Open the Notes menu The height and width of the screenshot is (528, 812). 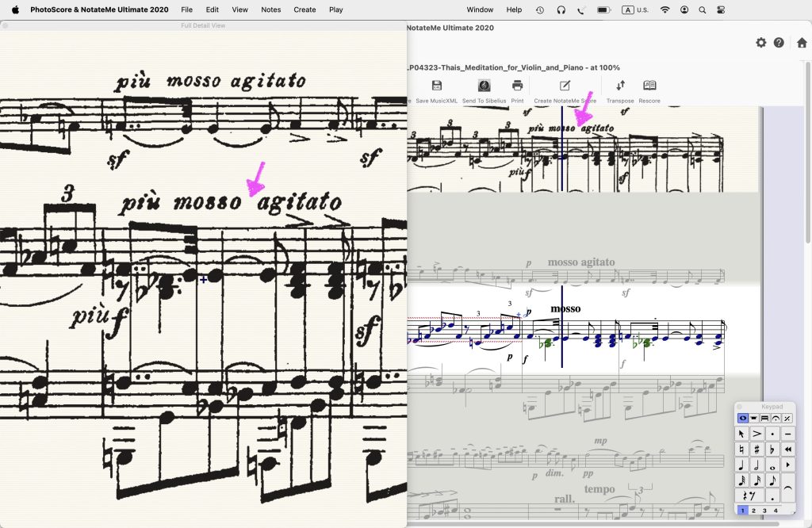271,10
